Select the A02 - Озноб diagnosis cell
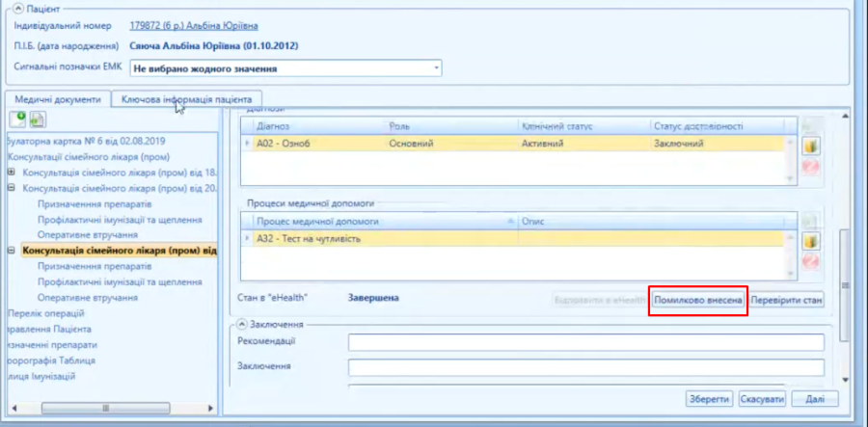868x427 pixels. click(x=318, y=144)
